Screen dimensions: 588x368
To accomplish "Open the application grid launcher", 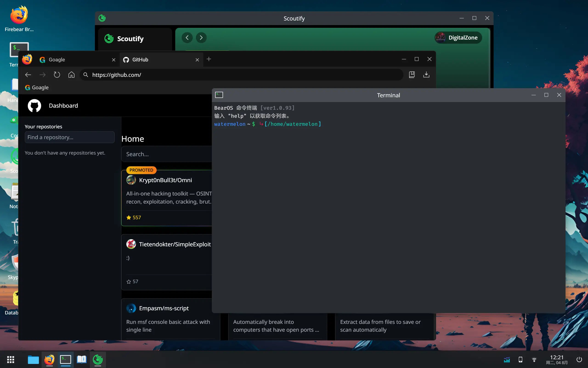I will pos(10,359).
